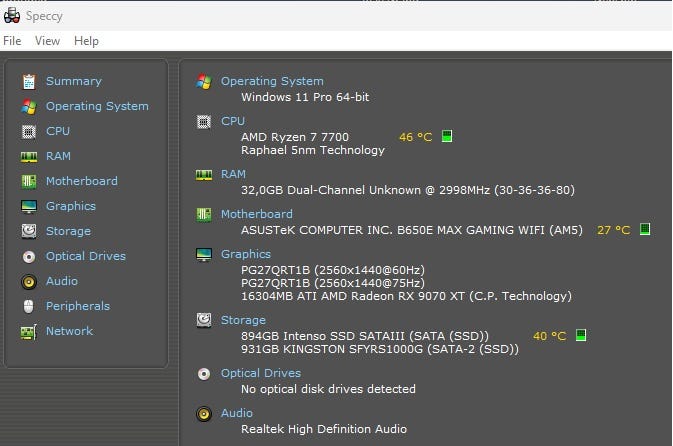Click the Network card icon in sidebar
Viewport: 673px width, 446px height.
[29, 332]
